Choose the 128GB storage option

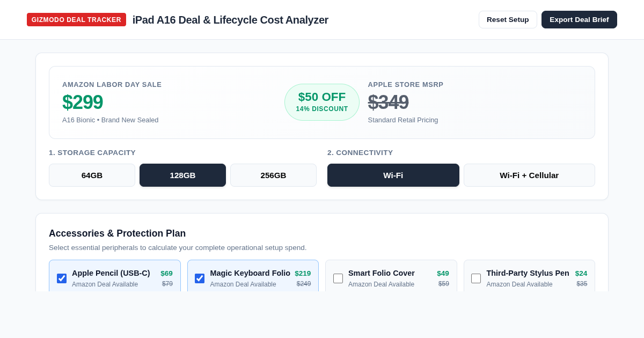pos(182,175)
